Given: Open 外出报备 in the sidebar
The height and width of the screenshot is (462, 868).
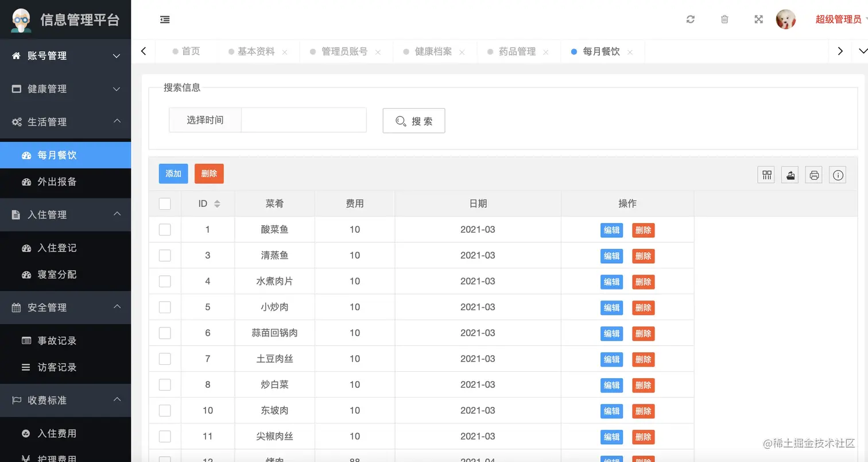Looking at the screenshot, I should click(65, 182).
